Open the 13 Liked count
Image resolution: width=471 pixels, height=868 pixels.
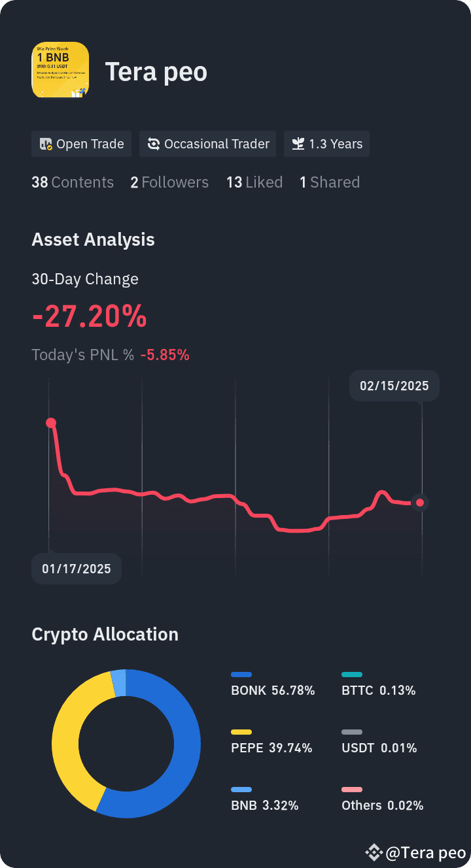click(x=254, y=182)
